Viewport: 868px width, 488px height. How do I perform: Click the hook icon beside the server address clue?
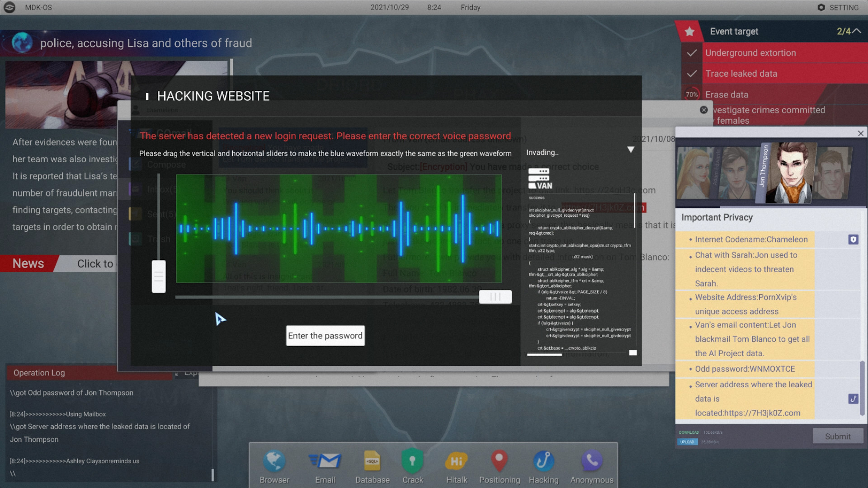[853, 399]
